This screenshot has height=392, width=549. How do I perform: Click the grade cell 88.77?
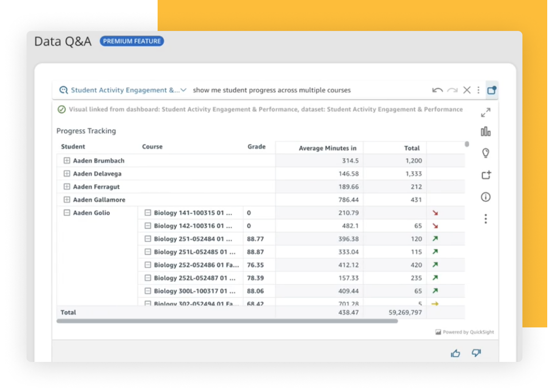pyautogui.click(x=255, y=239)
